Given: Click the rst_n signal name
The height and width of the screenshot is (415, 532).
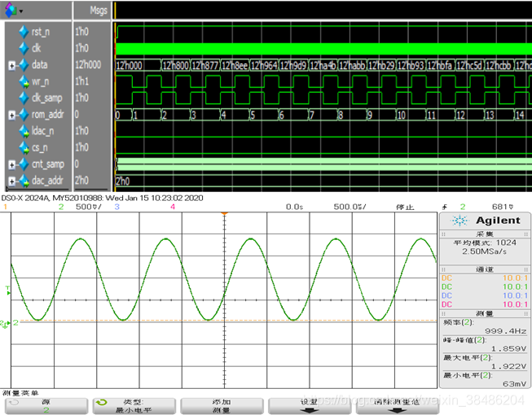Looking at the screenshot, I should coord(41,32).
